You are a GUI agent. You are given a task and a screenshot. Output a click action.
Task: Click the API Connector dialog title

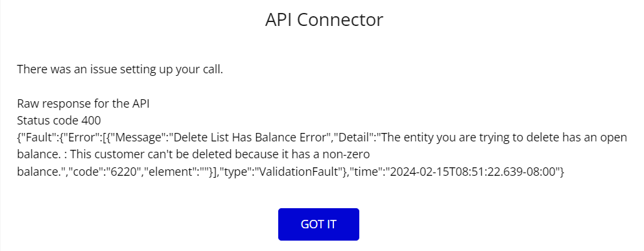(x=324, y=19)
